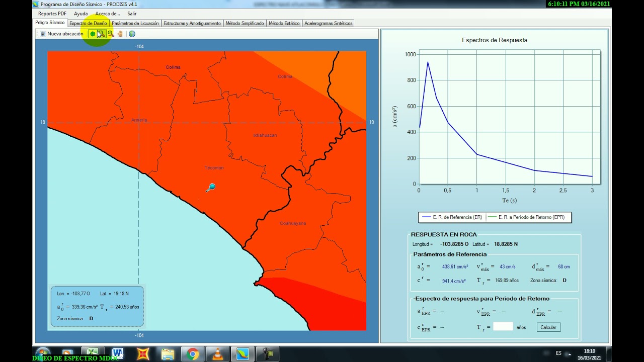The image size is (644, 362).
Task: Click the E. R. a Periodo de Retorno legend entry
Action: [526, 217]
